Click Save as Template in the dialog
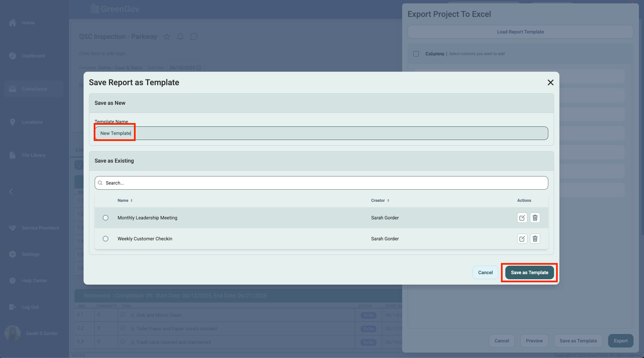The image size is (644, 358). coord(530,272)
